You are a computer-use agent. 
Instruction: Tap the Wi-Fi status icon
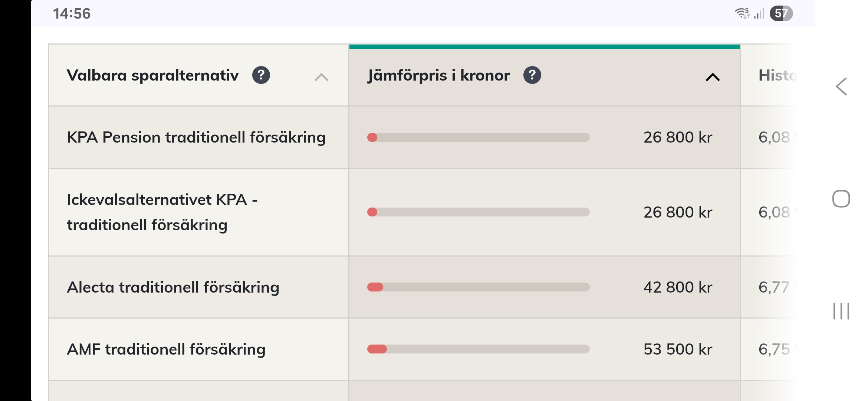tap(742, 14)
